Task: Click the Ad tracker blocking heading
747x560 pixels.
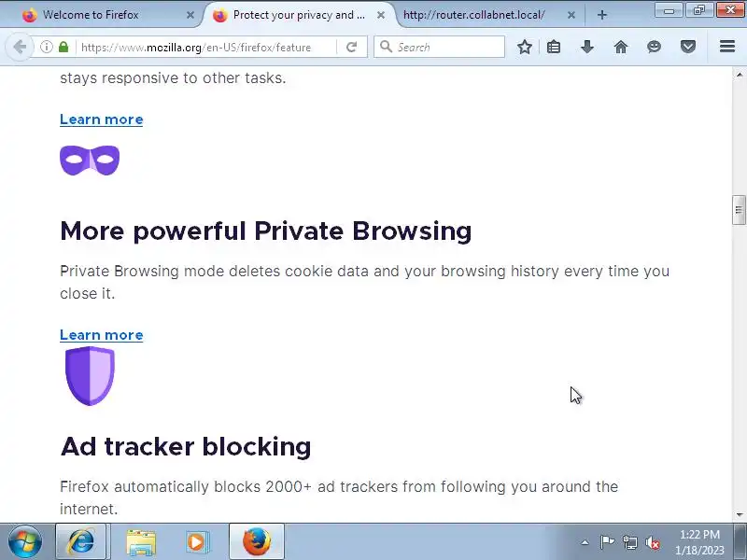Action: [x=186, y=447]
